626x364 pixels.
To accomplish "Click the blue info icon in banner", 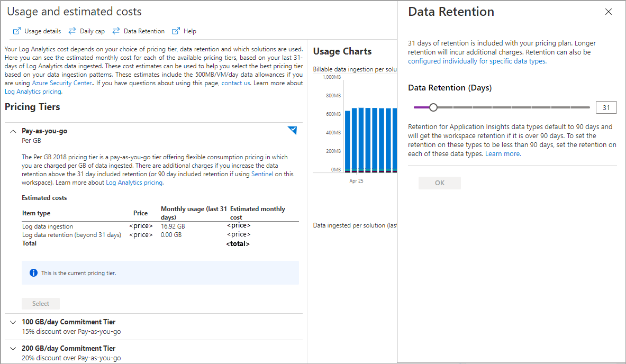I will point(33,273).
